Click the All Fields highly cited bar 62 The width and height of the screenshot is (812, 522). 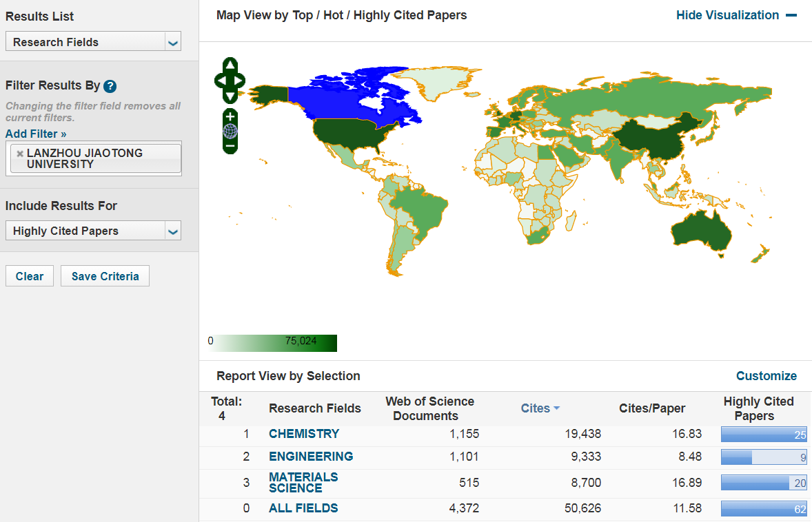[764, 508]
